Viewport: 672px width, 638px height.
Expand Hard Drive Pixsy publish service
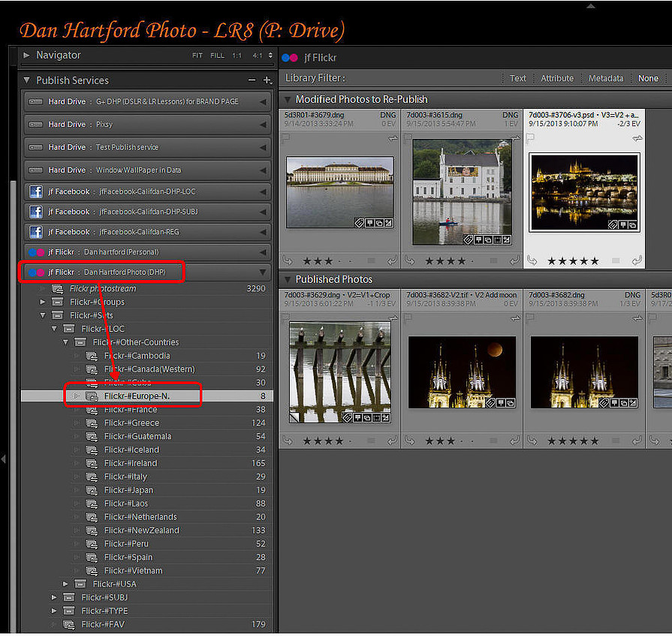point(263,125)
